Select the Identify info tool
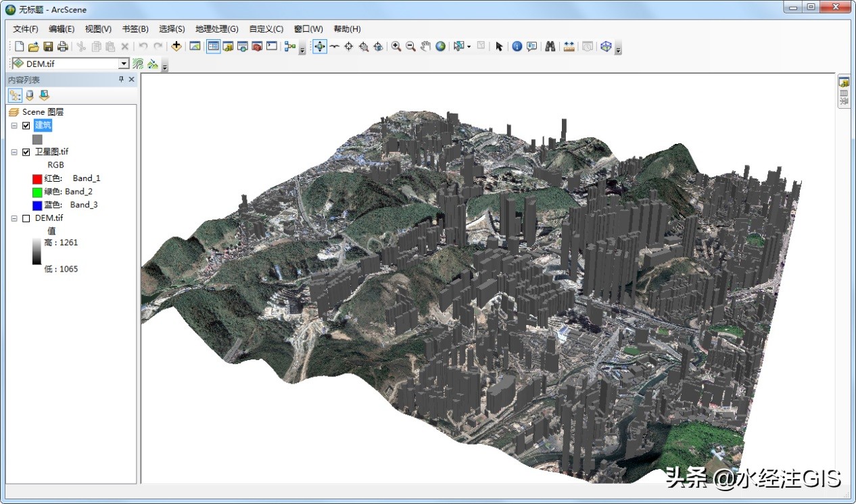 tap(517, 47)
